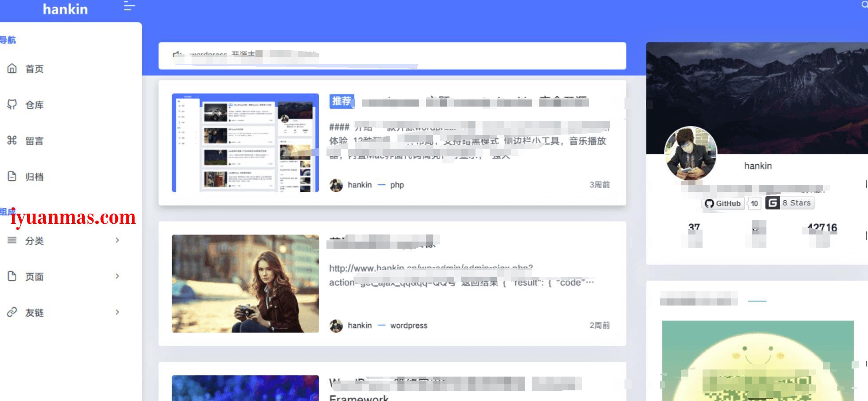Image resolution: width=868 pixels, height=401 pixels.
Task: Expand the 页面 chevron arrow
Action: (x=117, y=276)
